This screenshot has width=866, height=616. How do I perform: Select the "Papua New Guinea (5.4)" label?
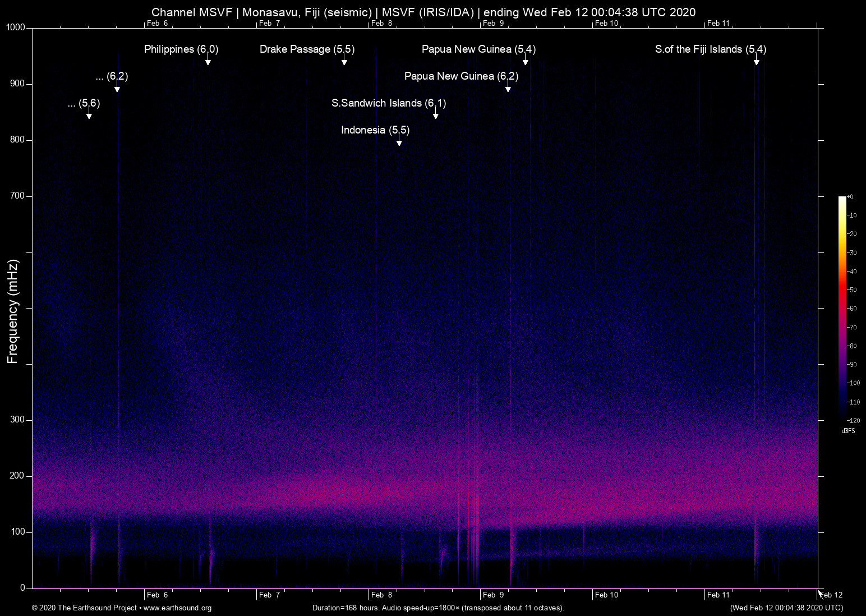click(478, 49)
